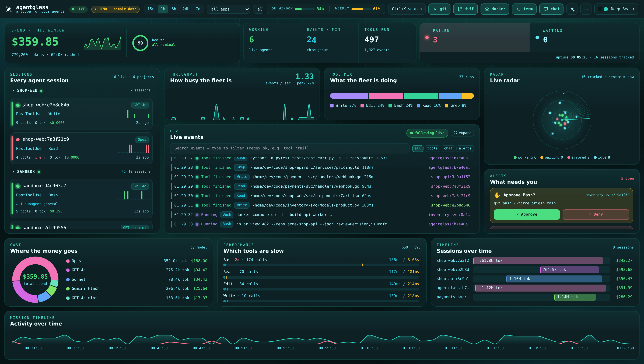Open the git panel button
This screenshot has height=364, width=644.
pyautogui.click(x=439, y=9)
